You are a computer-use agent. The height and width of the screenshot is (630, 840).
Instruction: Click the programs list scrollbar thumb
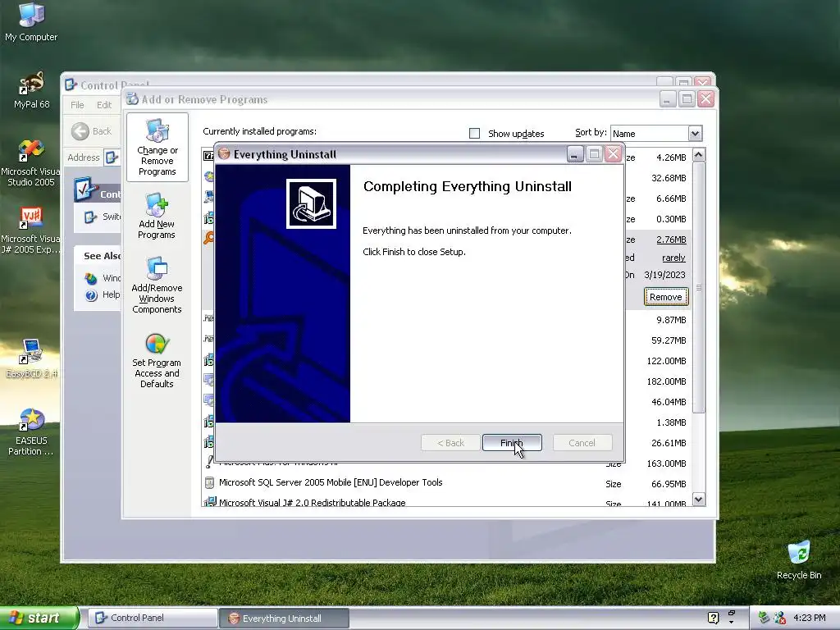click(x=699, y=288)
